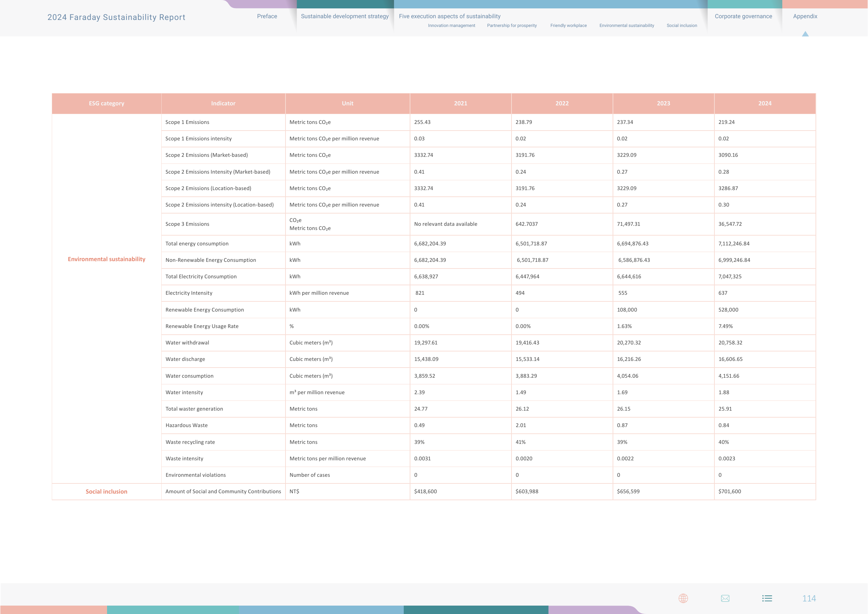This screenshot has width=868, height=614.
Task: Click the Water intensity unit cell
Action: point(347,392)
